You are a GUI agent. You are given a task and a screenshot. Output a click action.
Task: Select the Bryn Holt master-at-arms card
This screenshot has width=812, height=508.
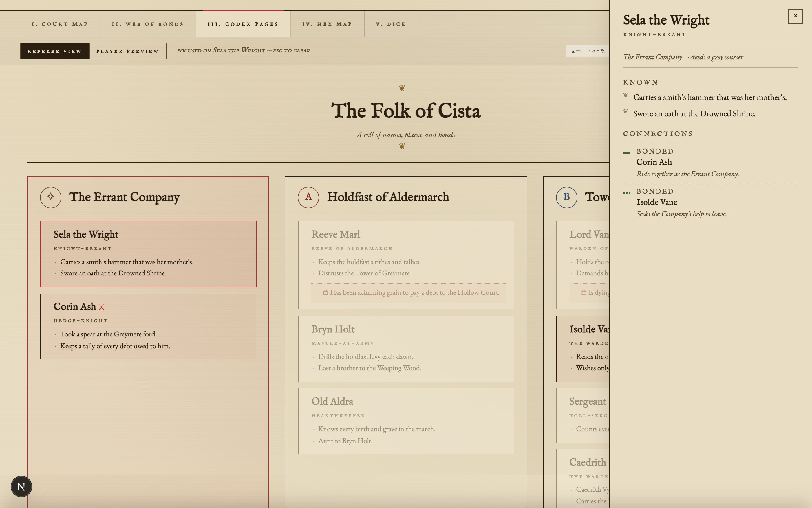click(406, 349)
